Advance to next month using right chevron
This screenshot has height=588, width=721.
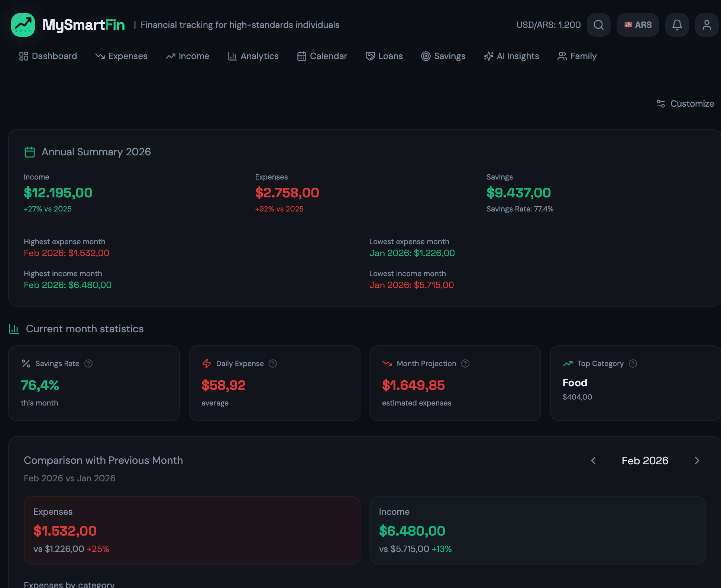pos(697,461)
